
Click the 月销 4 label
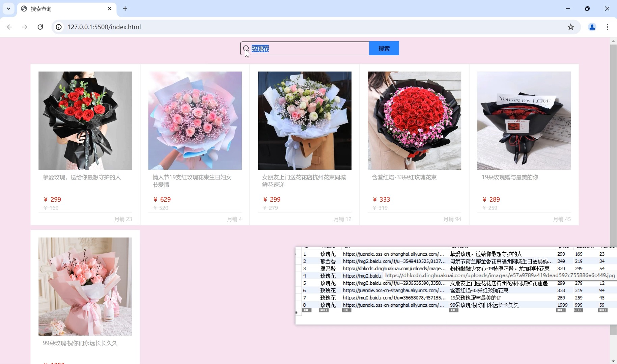tap(234, 219)
